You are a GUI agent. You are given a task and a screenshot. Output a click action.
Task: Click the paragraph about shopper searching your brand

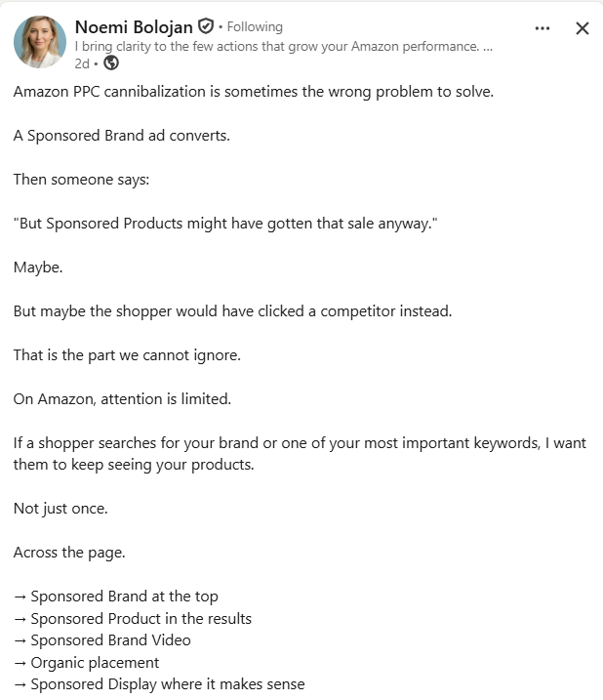pos(300,454)
